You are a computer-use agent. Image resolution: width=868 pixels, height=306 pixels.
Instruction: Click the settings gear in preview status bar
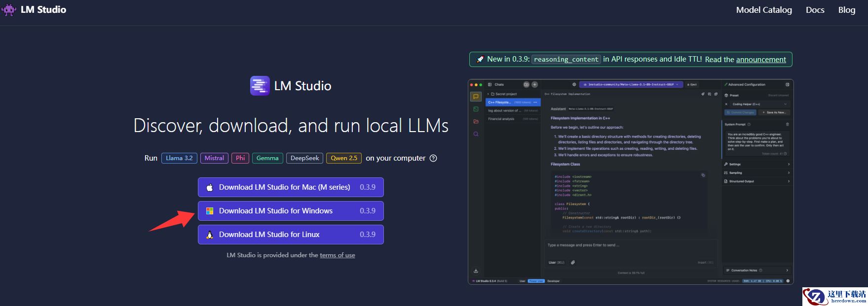[788, 281]
